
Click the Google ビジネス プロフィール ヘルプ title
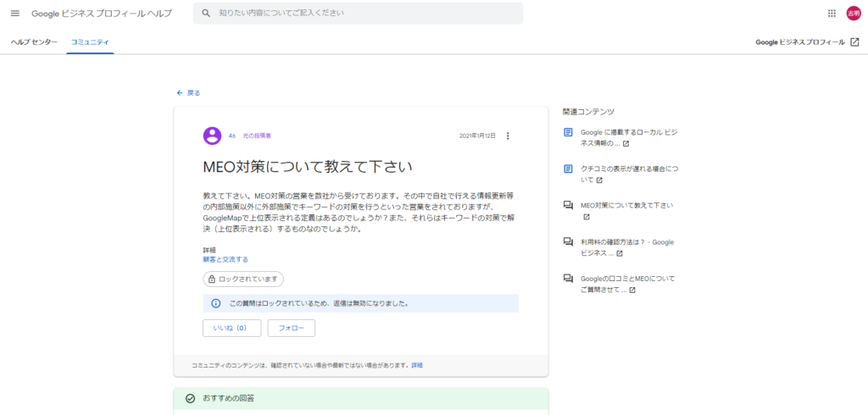(x=102, y=14)
